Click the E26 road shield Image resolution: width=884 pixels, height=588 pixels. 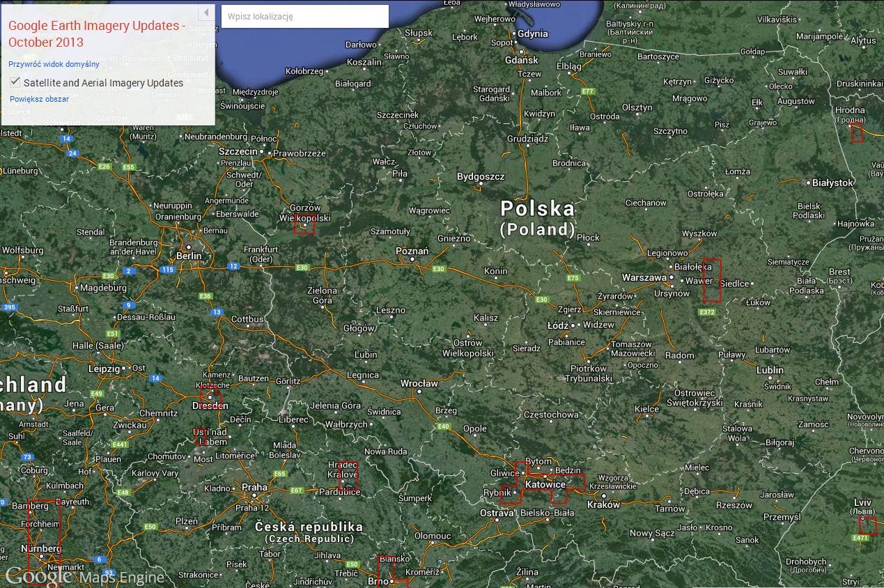105,167
